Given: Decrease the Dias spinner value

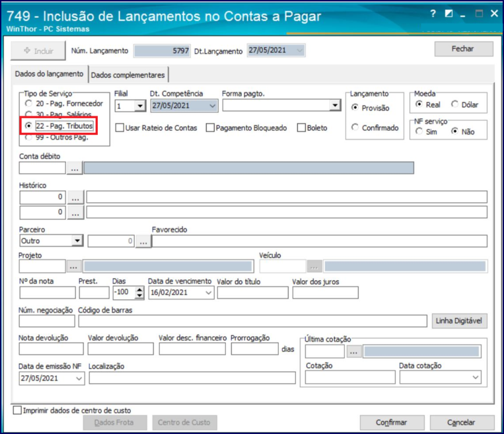Looking at the screenshot, I should click(139, 296).
